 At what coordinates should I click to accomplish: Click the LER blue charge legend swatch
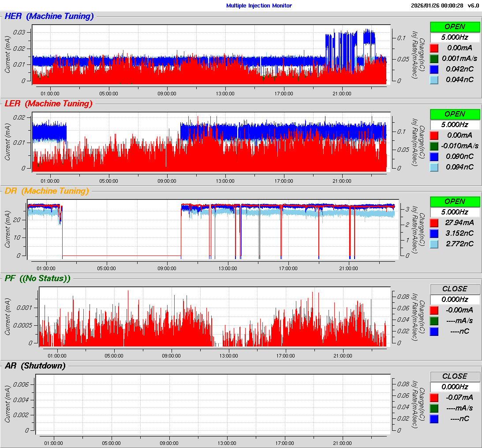434,156
